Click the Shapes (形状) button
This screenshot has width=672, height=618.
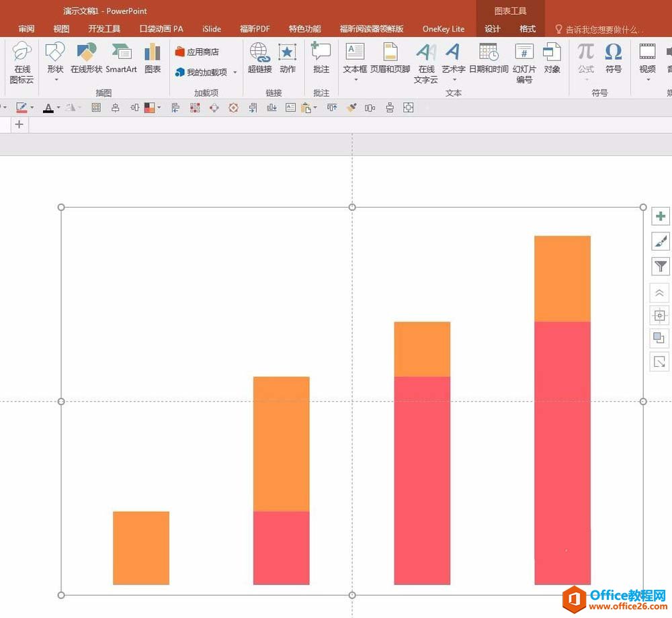point(55,61)
